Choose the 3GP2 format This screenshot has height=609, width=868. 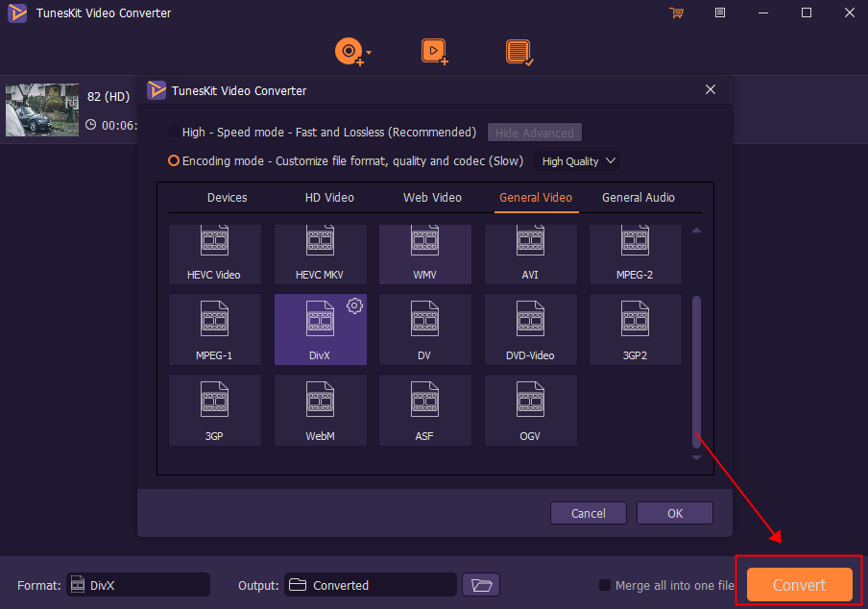click(635, 329)
